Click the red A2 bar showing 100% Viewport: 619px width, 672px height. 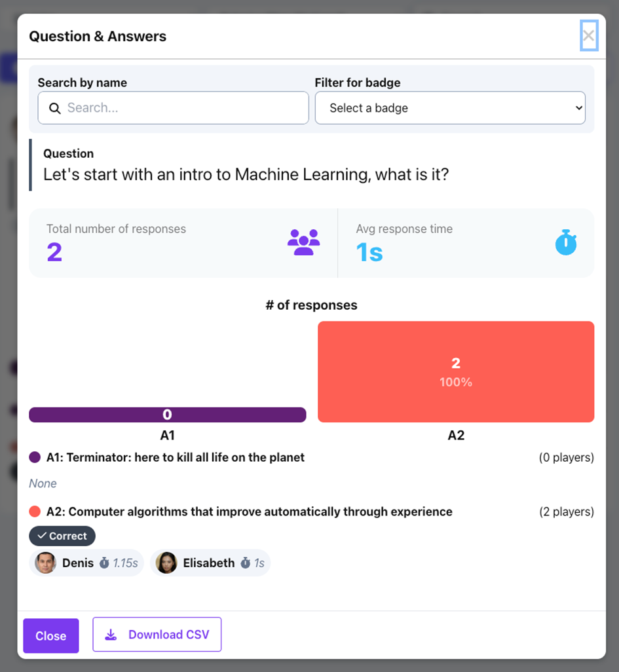point(456,371)
